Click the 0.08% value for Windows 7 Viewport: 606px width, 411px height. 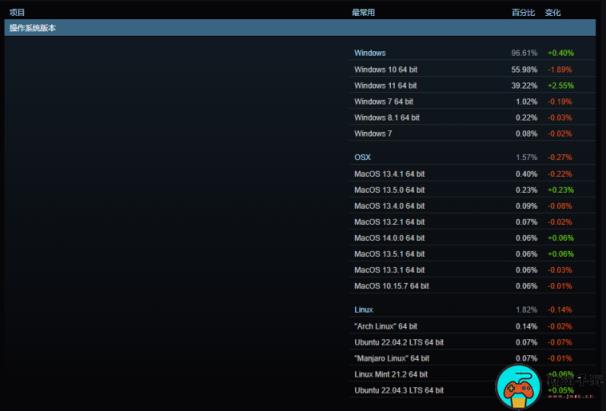pyautogui.click(x=526, y=134)
